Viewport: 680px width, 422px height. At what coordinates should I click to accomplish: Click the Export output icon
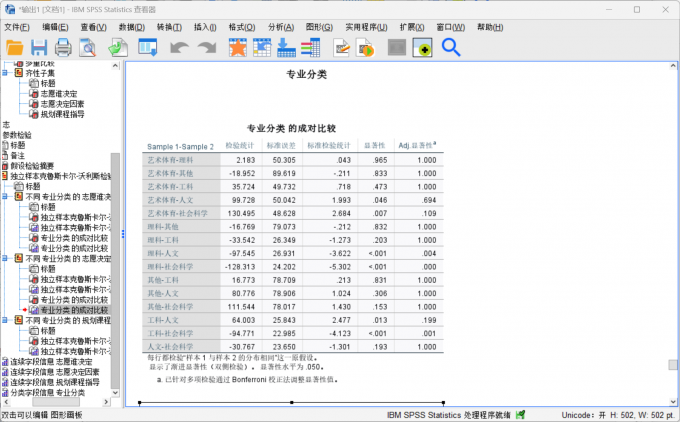(x=117, y=47)
